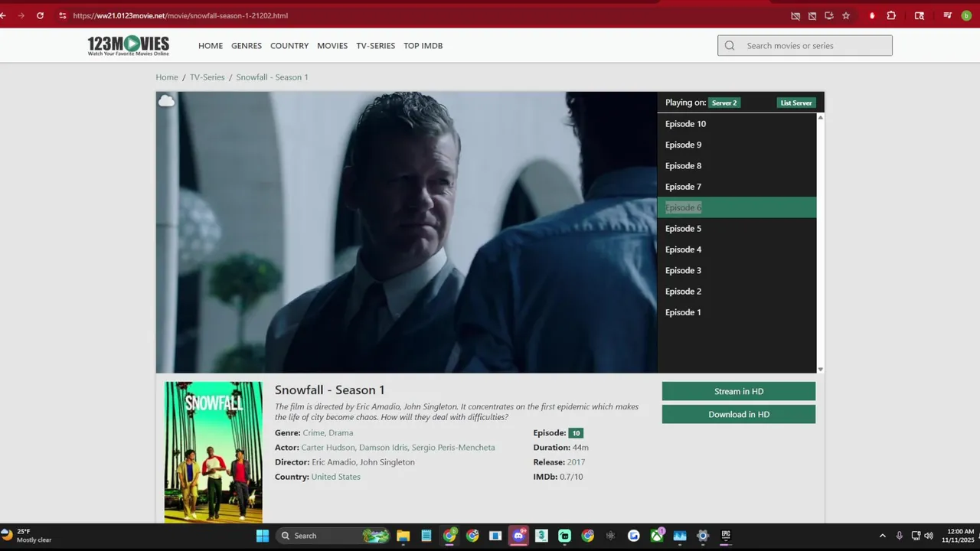Open Epic Games Launcher from taskbar

(726, 536)
